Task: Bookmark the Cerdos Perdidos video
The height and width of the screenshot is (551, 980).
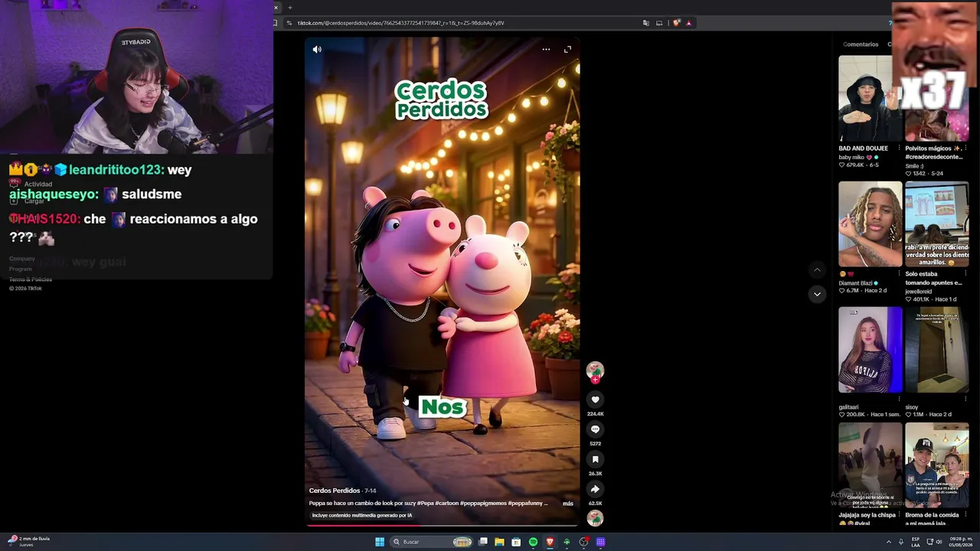Action: coord(595,459)
